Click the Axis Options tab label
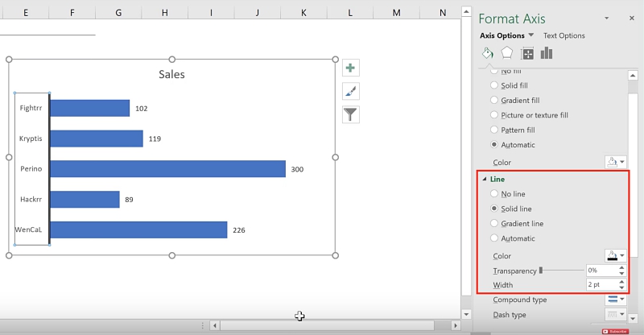Screen dimensions: 644x335 tap(502, 35)
